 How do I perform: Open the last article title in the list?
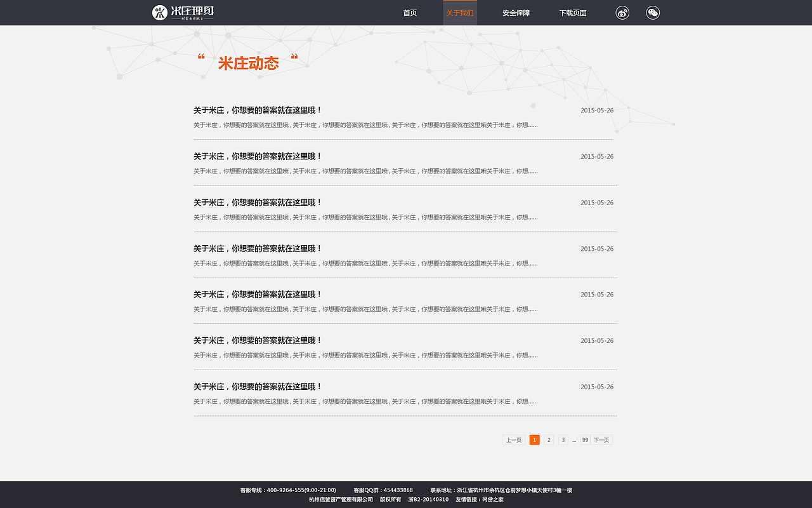click(258, 386)
